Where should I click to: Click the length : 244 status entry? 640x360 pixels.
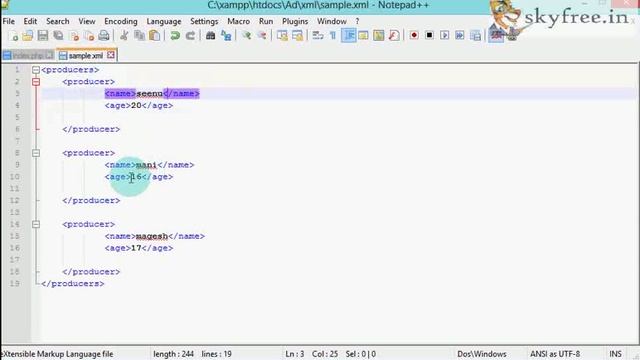click(x=173, y=354)
